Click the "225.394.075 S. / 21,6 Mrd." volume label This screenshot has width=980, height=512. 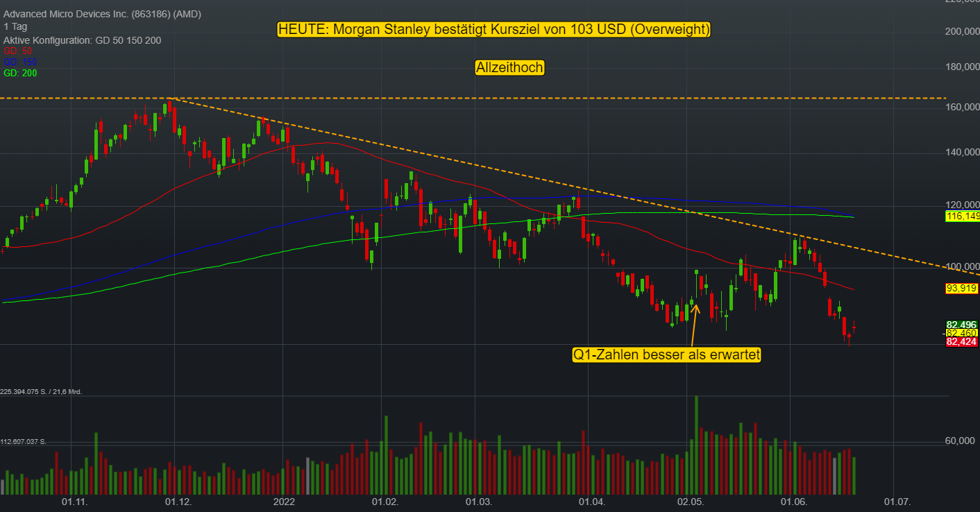[x=41, y=392]
